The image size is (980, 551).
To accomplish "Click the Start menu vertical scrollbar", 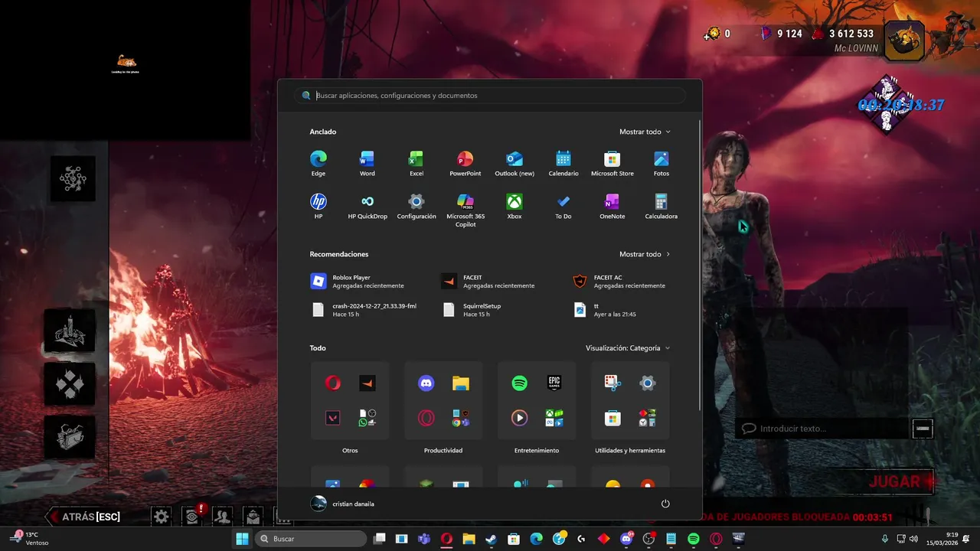I will 701,265.
